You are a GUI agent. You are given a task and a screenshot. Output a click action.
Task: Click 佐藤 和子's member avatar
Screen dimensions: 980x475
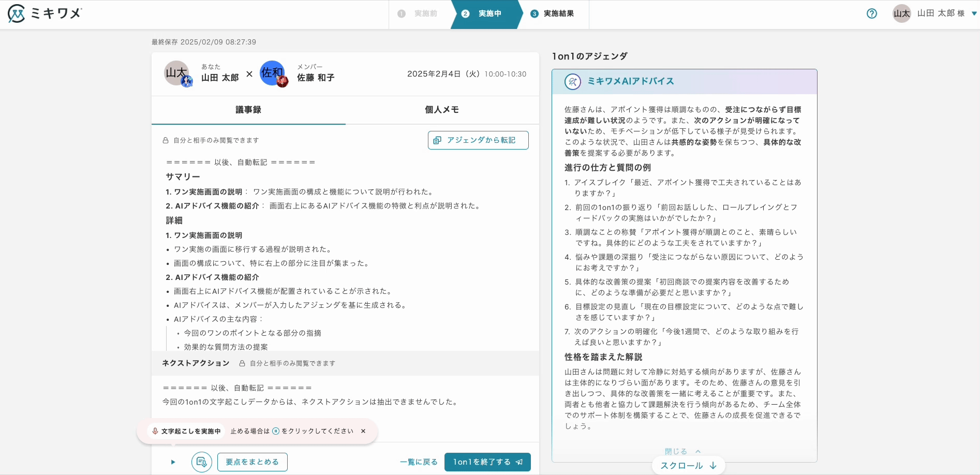click(273, 73)
